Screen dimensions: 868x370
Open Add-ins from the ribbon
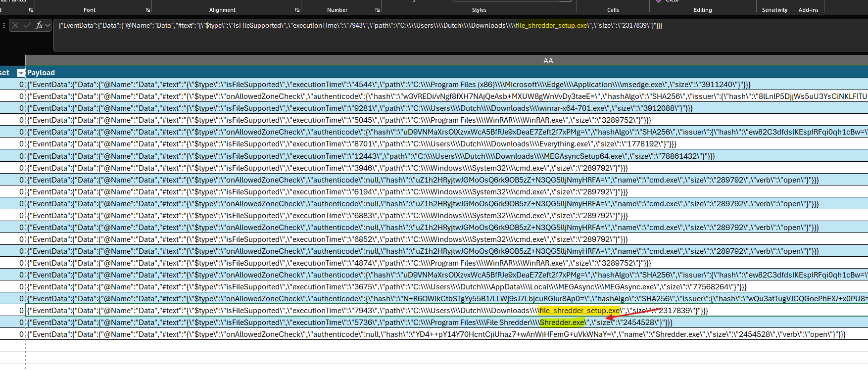point(809,10)
